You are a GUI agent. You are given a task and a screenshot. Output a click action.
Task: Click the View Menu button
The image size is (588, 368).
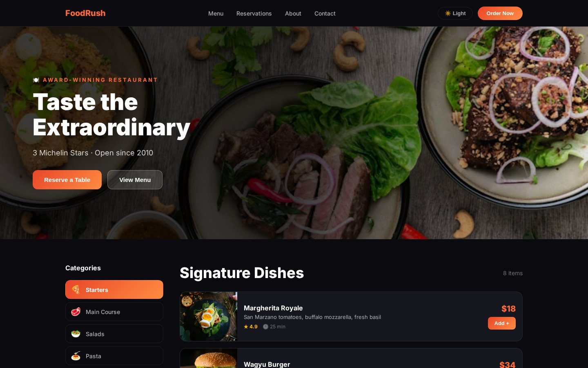pyautogui.click(x=135, y=180)
